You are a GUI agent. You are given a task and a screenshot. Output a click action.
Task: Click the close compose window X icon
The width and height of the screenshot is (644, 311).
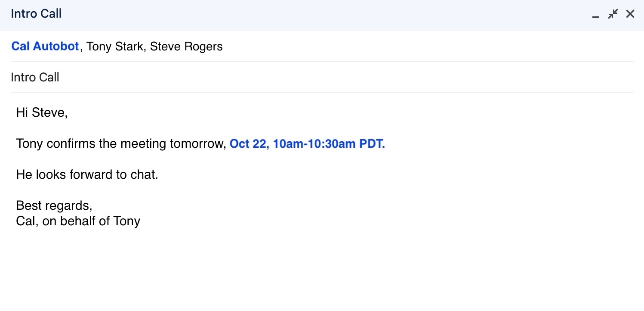[630, 13]
